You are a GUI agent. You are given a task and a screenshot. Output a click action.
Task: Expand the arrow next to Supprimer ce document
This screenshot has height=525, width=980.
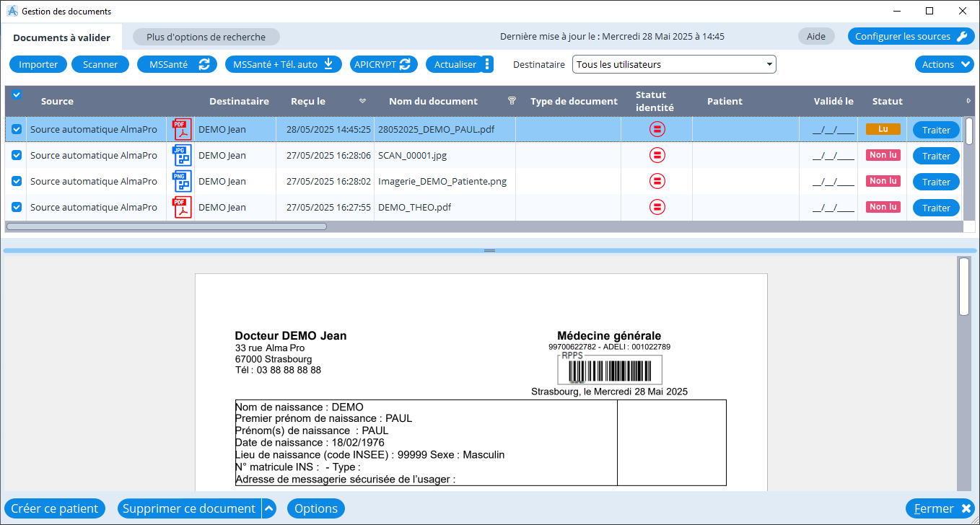point(269,509)
